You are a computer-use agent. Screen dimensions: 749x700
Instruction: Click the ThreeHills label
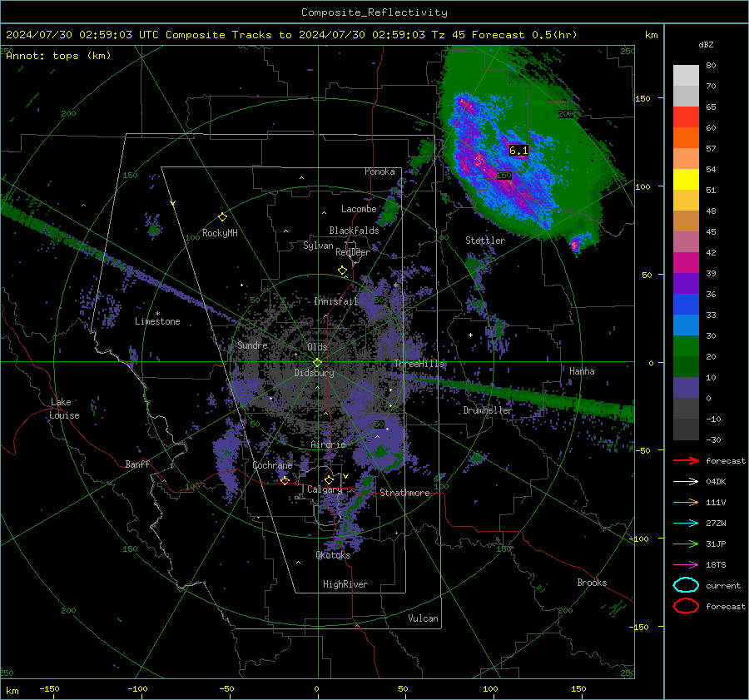click(419, 364)
